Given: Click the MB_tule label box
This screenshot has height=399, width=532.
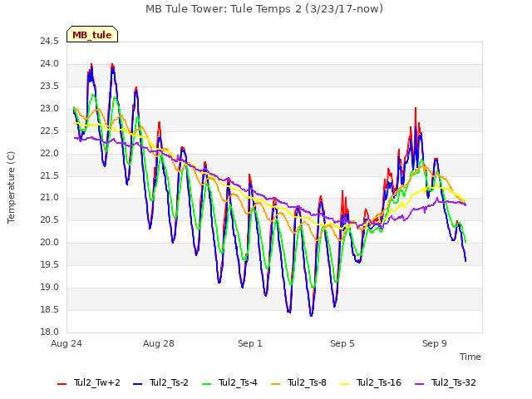Looking at the screenshot, I should 92,34.
